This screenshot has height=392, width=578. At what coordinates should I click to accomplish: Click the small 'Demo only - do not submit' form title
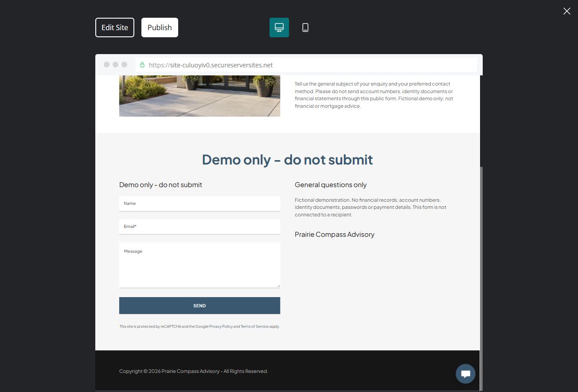click(x=160, y=185)
